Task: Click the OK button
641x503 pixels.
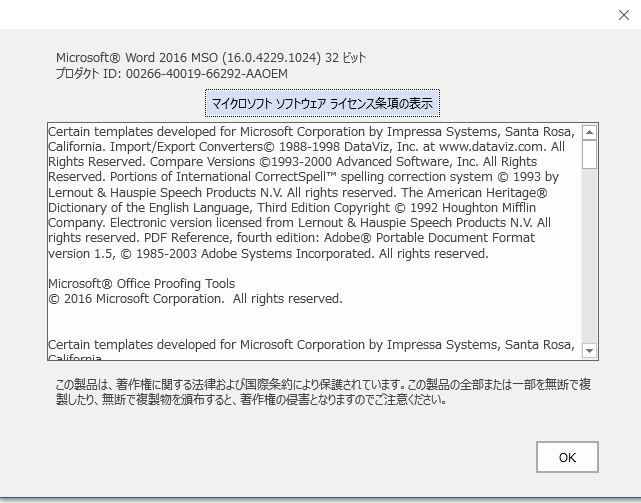Action: point(567,457)
